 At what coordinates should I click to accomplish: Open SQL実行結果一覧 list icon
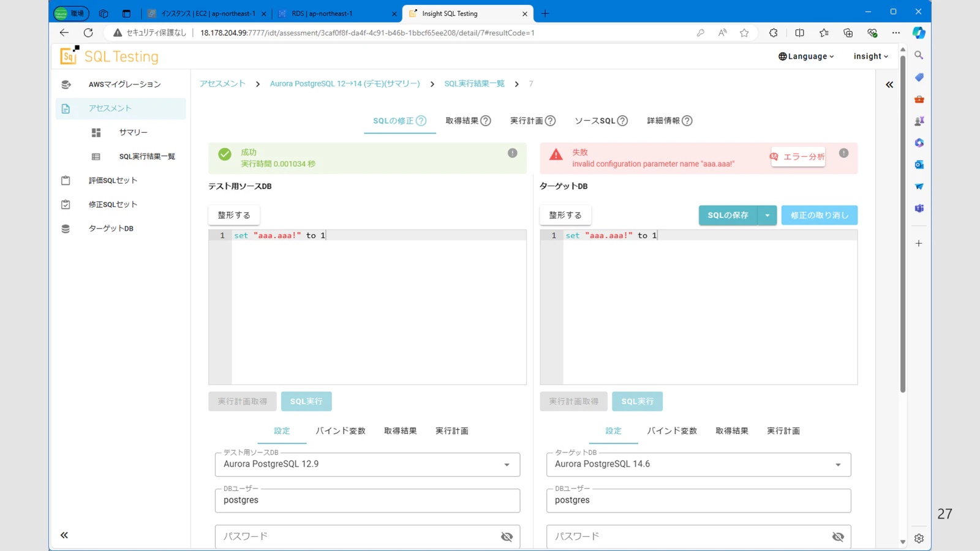pyautogui.click(x=96, y=157)
